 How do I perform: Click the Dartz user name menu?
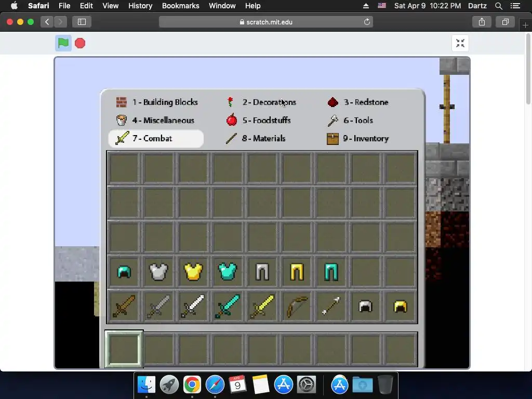[477, 6]
